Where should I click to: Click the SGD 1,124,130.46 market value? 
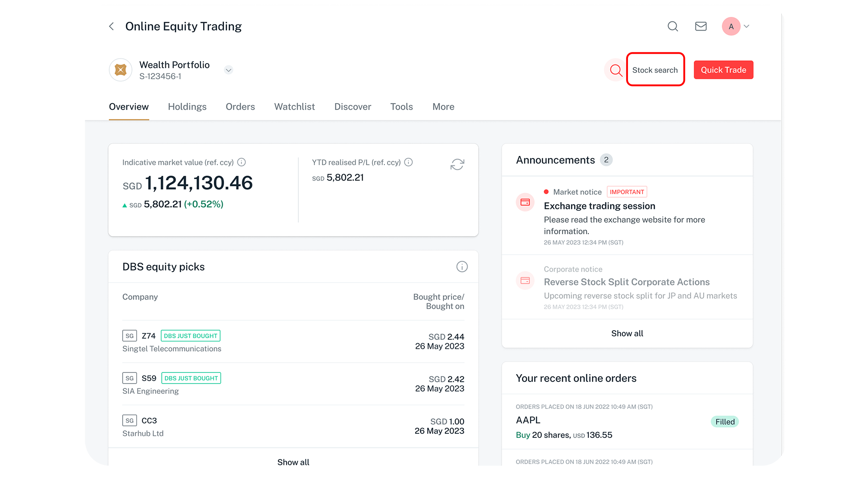pos(188,183)
